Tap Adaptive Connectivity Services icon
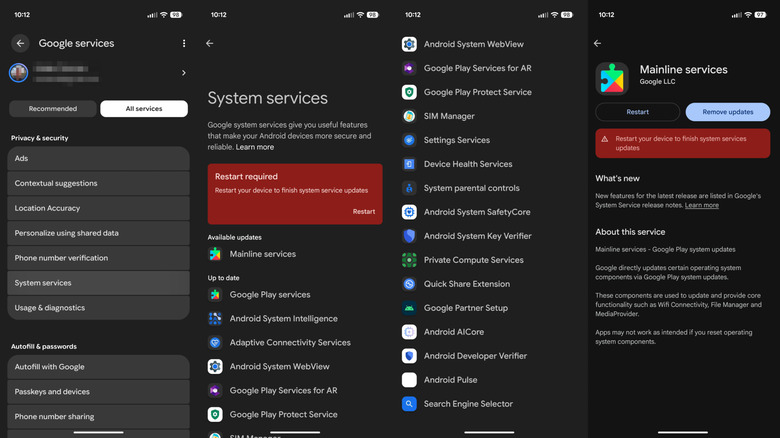 (x=215, y=342)
